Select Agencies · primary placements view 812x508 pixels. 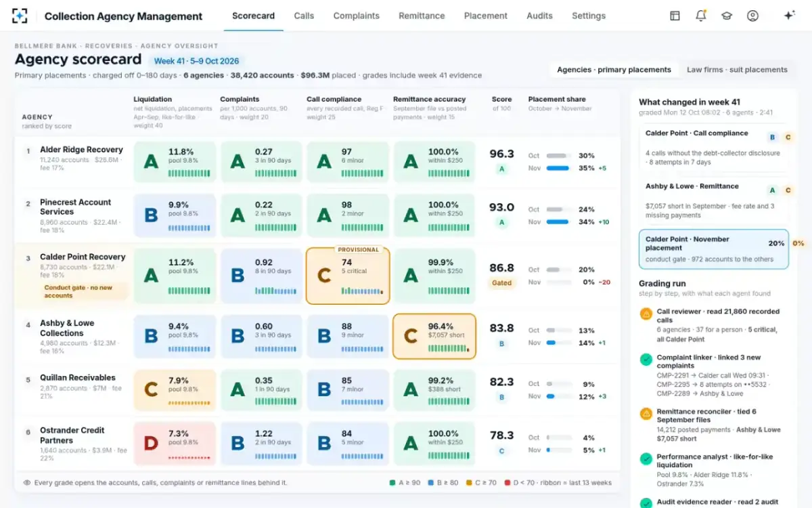point(614,69)
